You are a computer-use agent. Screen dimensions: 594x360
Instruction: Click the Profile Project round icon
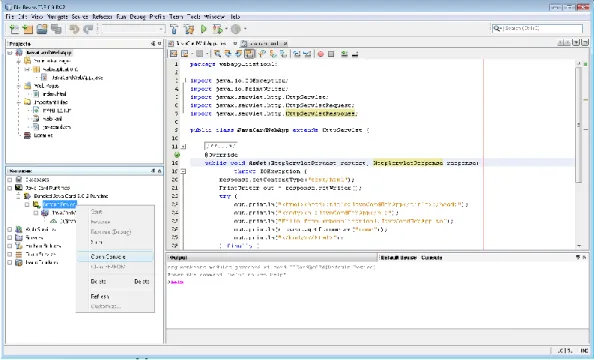tap(236, 29)
